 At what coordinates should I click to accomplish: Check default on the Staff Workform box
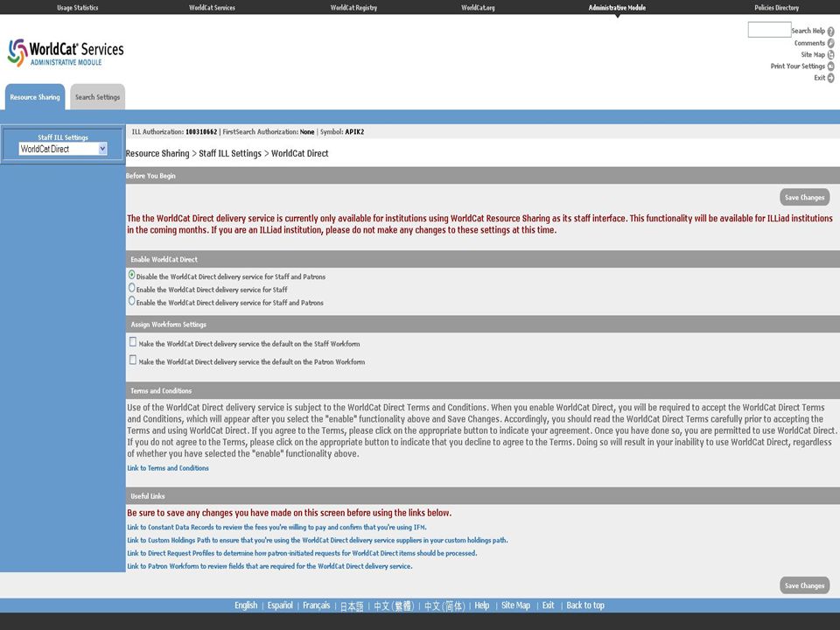pyautogui.click(x=133, y=342)
